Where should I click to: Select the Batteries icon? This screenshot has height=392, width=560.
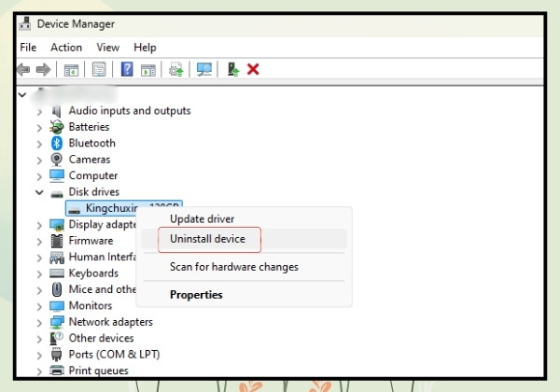pos(56,127)
